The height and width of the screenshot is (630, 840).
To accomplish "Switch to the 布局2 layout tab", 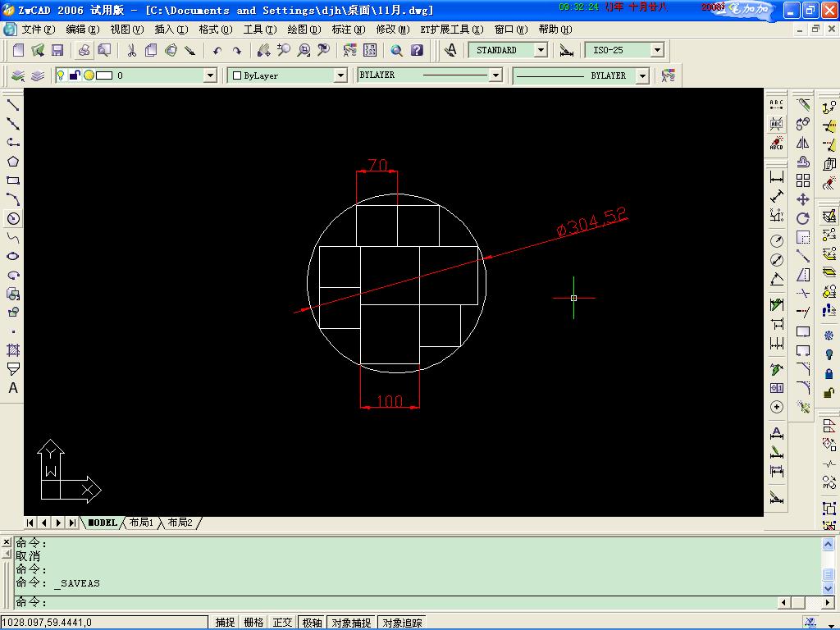I will pos(180,523).
